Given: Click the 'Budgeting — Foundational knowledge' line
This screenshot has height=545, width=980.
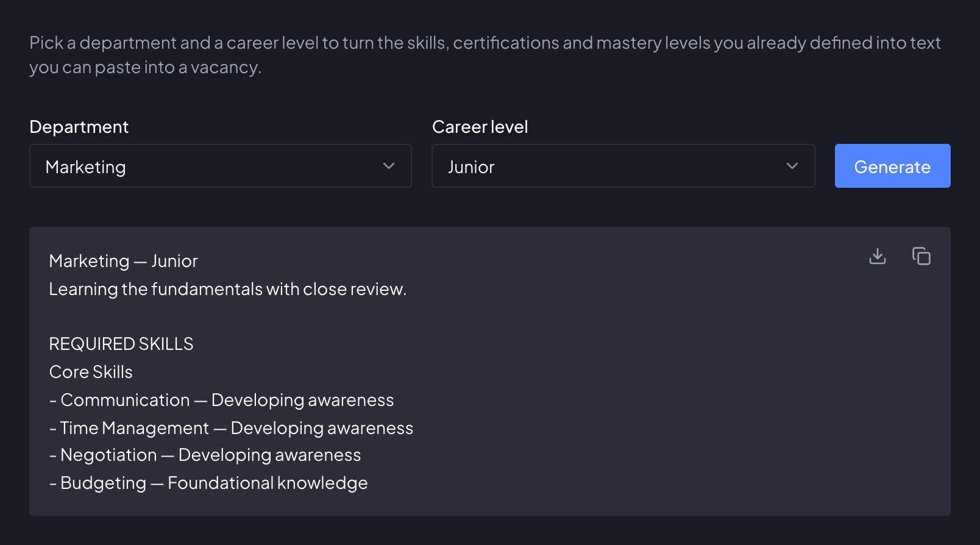Looking at the screenshot, I should (x=208, y=483).
